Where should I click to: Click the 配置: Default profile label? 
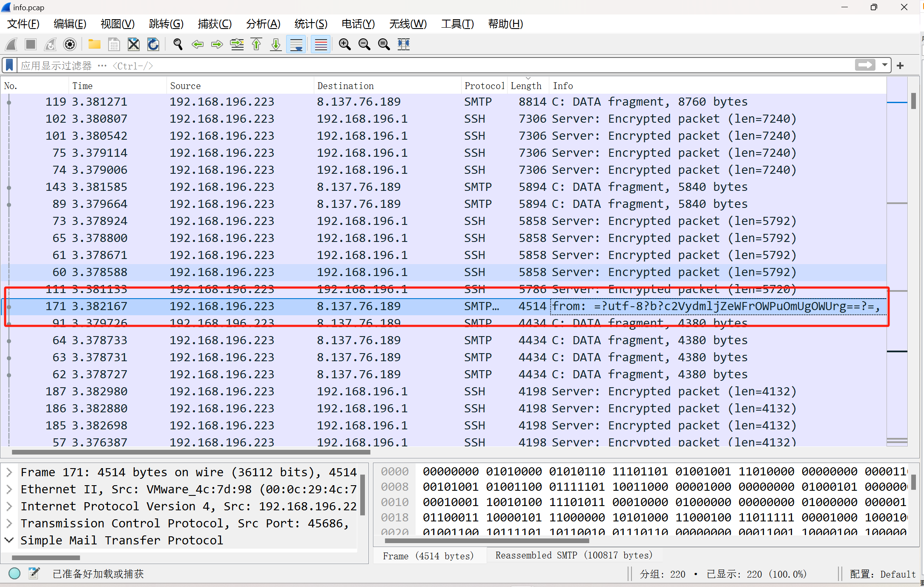[x=882, y=574]
